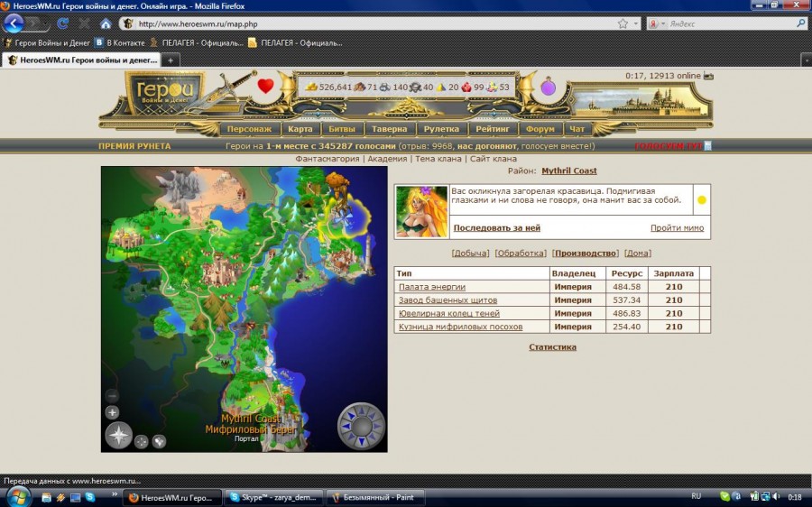812x507 pixels.
Task: Zoom out the map with minus button
Action: (x=113, y=396)
